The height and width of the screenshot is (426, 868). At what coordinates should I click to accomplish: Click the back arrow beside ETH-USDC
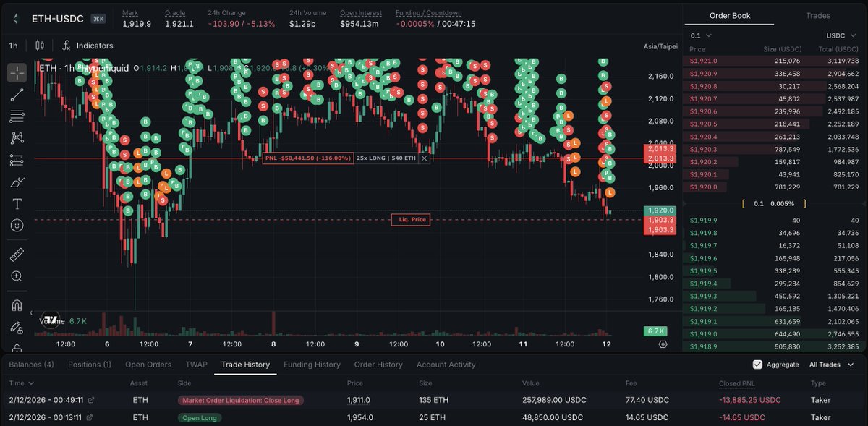click(x=16, y=18)
